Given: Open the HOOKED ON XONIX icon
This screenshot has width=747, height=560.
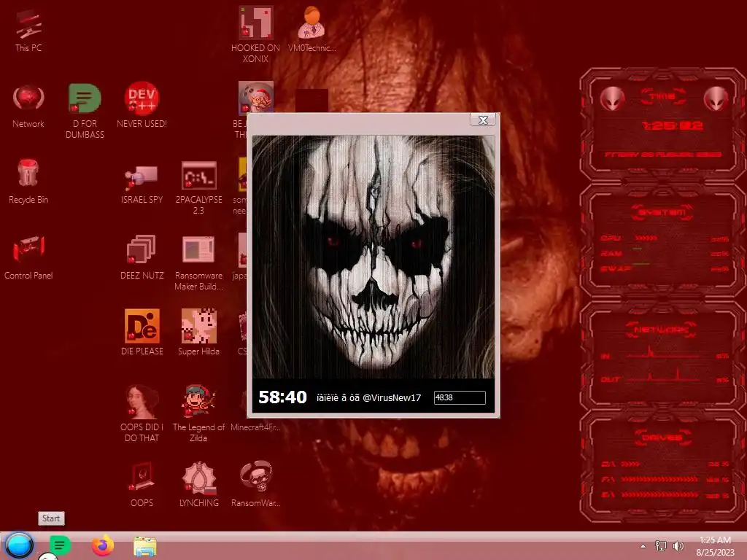Looking at the screenshot, I should (x=255, y=34).
